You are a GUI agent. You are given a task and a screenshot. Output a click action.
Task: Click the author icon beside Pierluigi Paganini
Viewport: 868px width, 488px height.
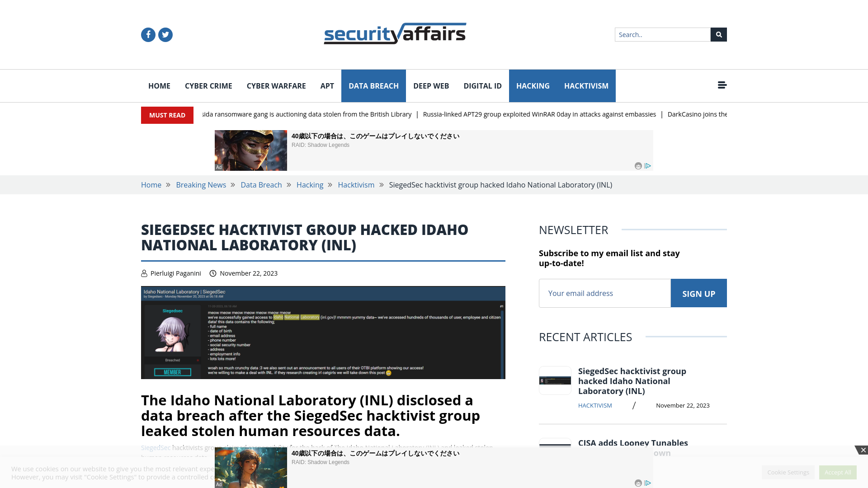[144, 273]
